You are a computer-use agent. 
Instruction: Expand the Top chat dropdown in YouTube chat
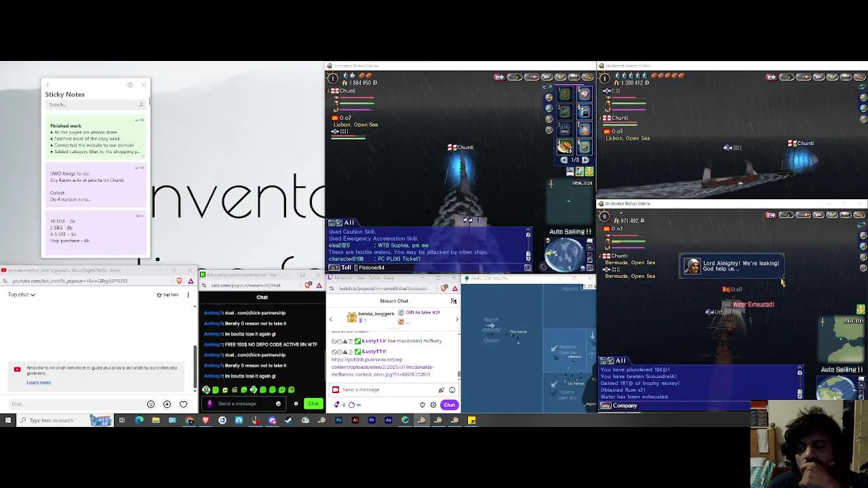pyautogui.click(x=22, y=295)
